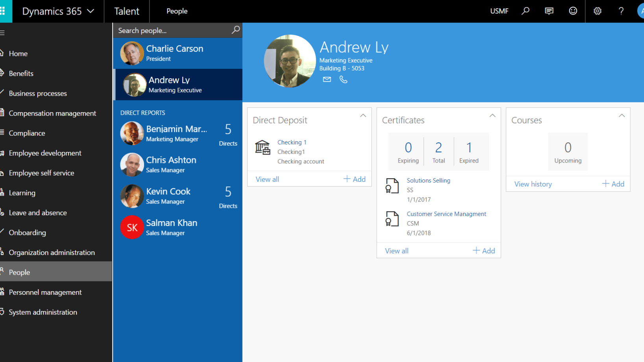Click the 2 Total certificates tile
This screenshot has width=644, height=362.
pos(439,151)
